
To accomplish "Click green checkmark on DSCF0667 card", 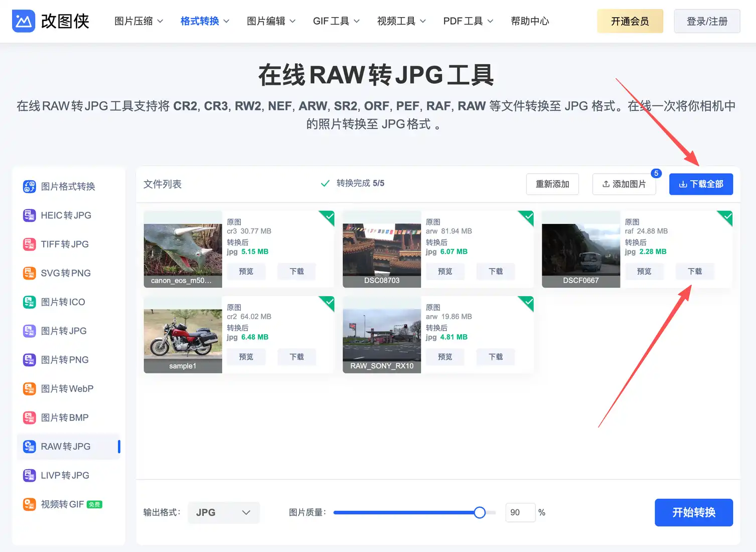I will [727, 217].
